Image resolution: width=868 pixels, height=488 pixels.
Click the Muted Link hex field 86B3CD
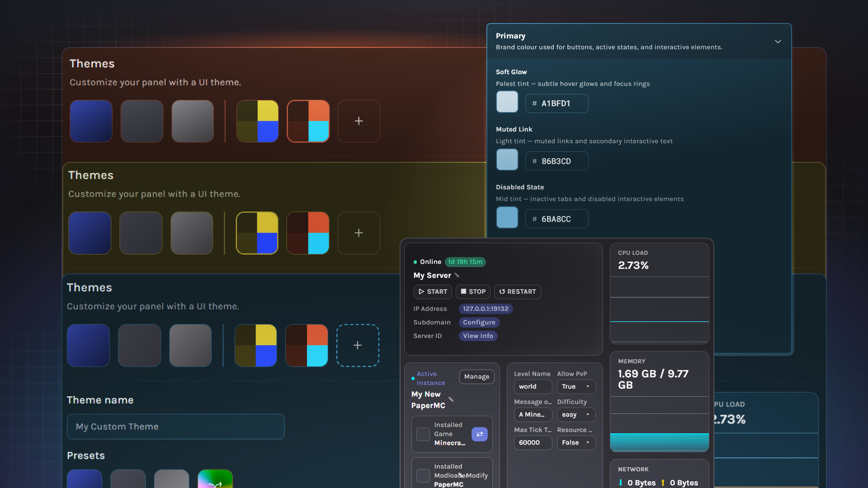557,161
